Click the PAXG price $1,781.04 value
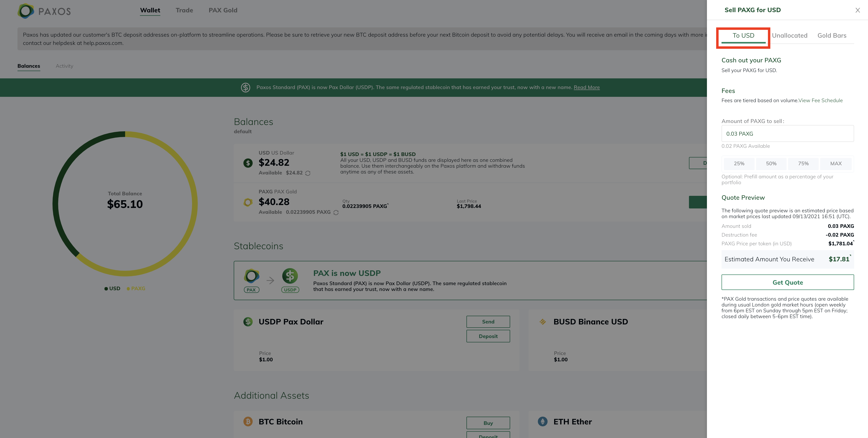Viewport: 868px width, 438px height. click(841, 244)
